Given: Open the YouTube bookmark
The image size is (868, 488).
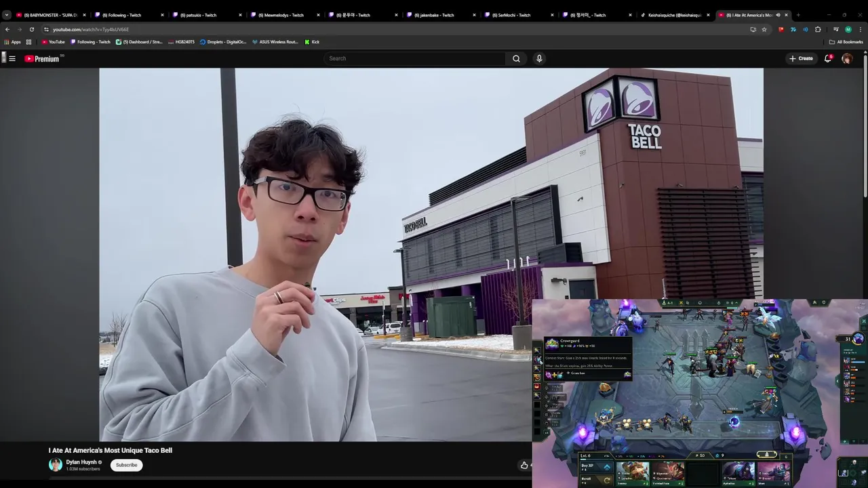Looking at the screenshot, I should click(53, 42).
